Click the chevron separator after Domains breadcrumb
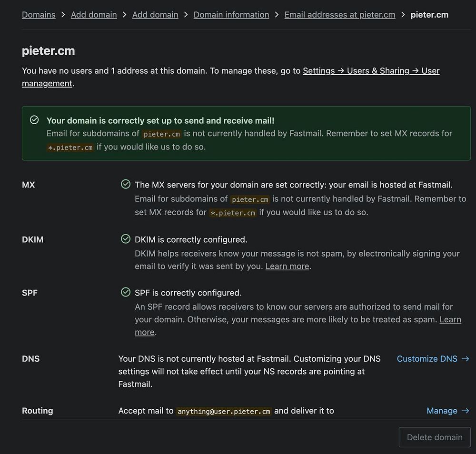This screenshot has height=454, width=476. tap(63, 15)
